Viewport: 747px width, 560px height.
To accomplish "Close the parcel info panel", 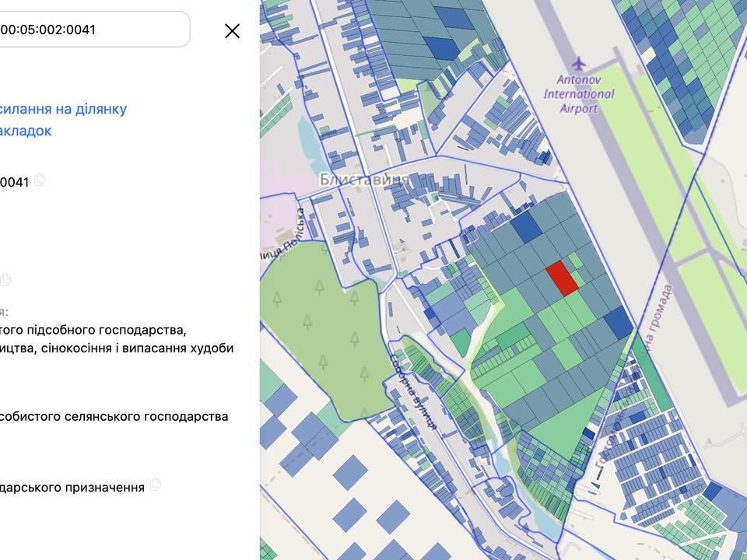I will tap(232, 30).
